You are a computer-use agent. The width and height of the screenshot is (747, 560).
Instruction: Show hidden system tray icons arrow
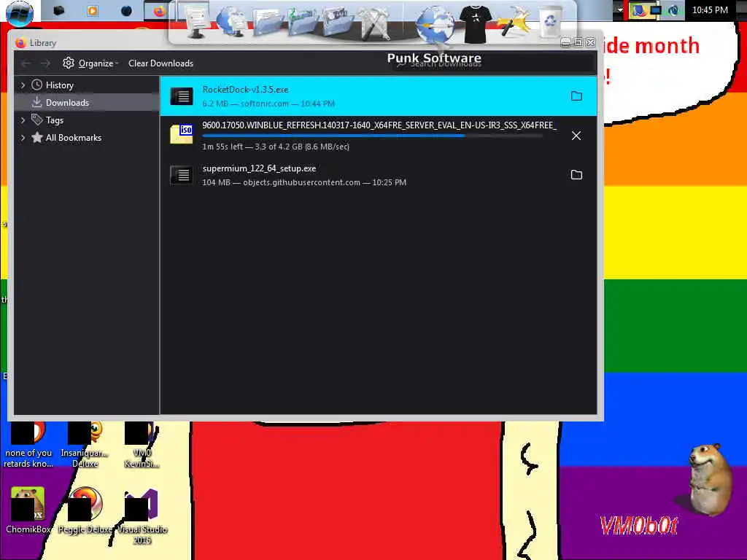tap(620, 10)
